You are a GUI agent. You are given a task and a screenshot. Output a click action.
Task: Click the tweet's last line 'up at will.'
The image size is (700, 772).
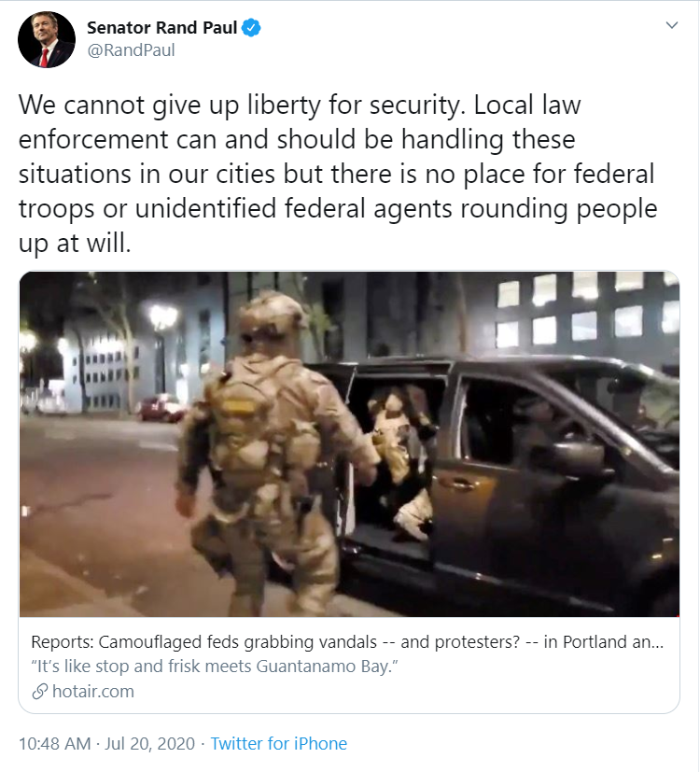tap(75, 243)
